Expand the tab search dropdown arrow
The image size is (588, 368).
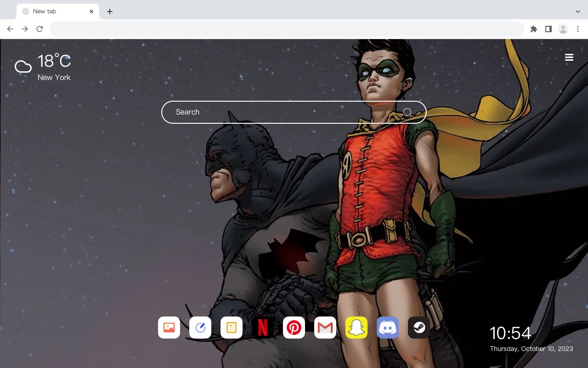pos(578,11)
